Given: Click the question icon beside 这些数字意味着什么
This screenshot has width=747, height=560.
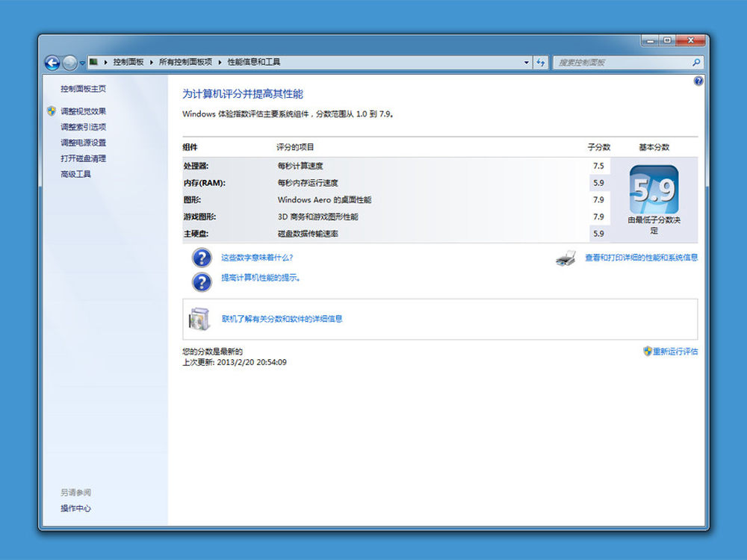Looking at the screenshot, I should (x=202, y=258).
